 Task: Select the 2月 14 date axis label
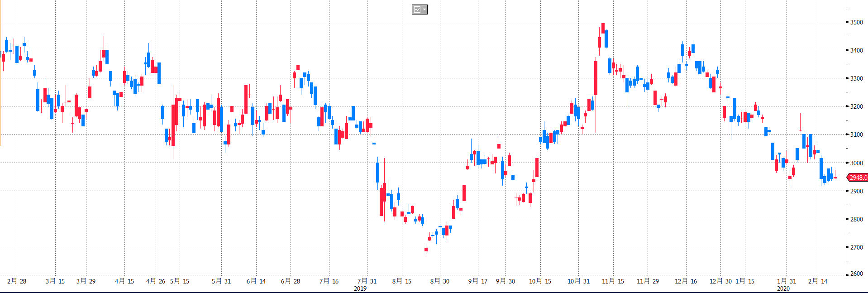tap(818, 281)
